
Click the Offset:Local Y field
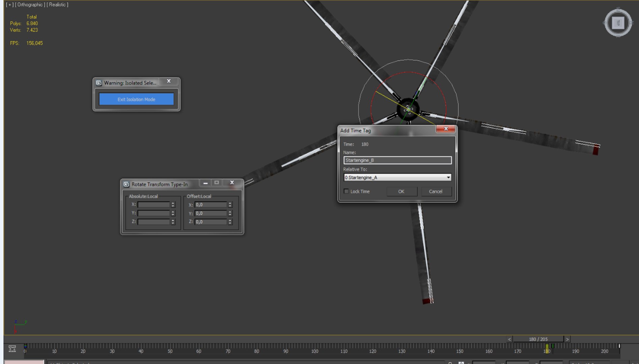pyautogui.click(x=211, y=213)
